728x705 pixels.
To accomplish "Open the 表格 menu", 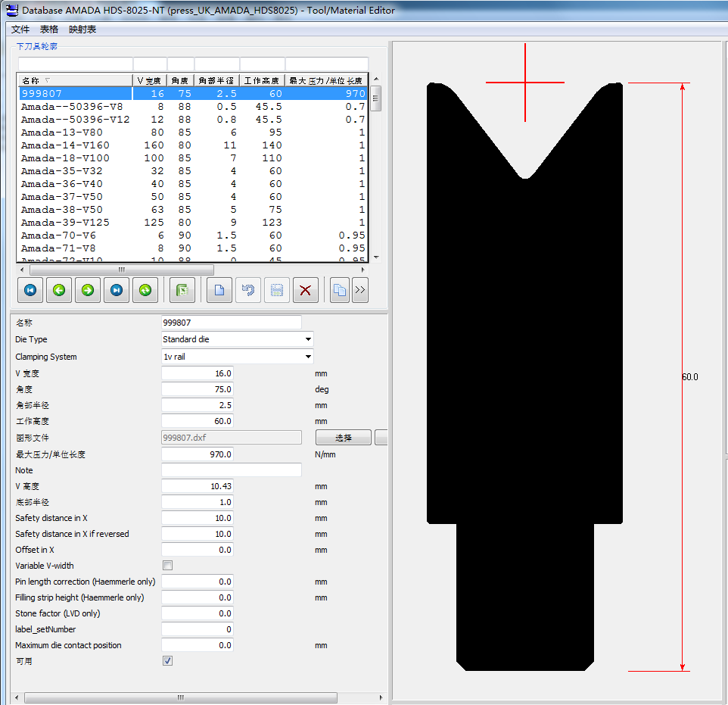I will pyautogui.click(x=49, y=30).
